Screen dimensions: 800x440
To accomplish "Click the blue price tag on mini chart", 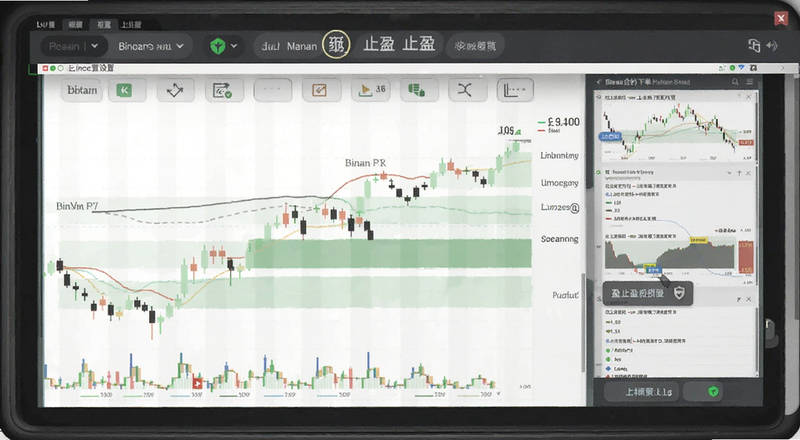I will coord(610,136).
